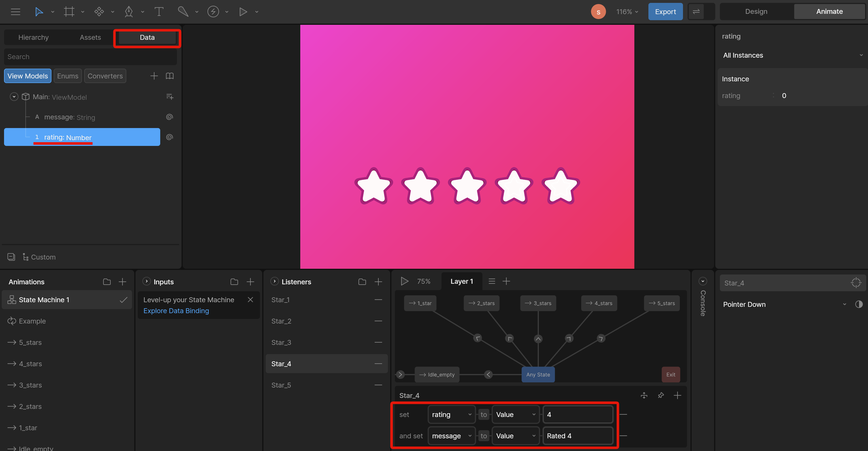Screen dimensions: 868x451
Task: Edit the rating value field showing 4
Action: [x=578, y=415]
